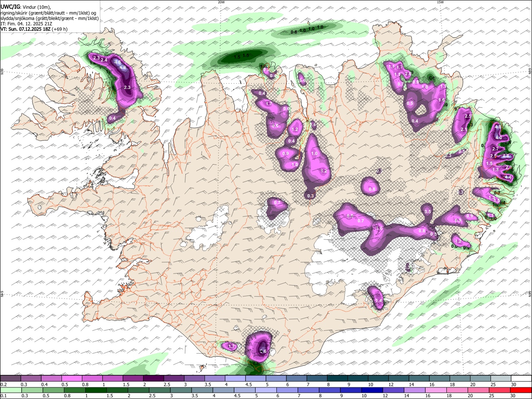
Task: Click the "15W" longitude label at top
Action: [440, 2]
